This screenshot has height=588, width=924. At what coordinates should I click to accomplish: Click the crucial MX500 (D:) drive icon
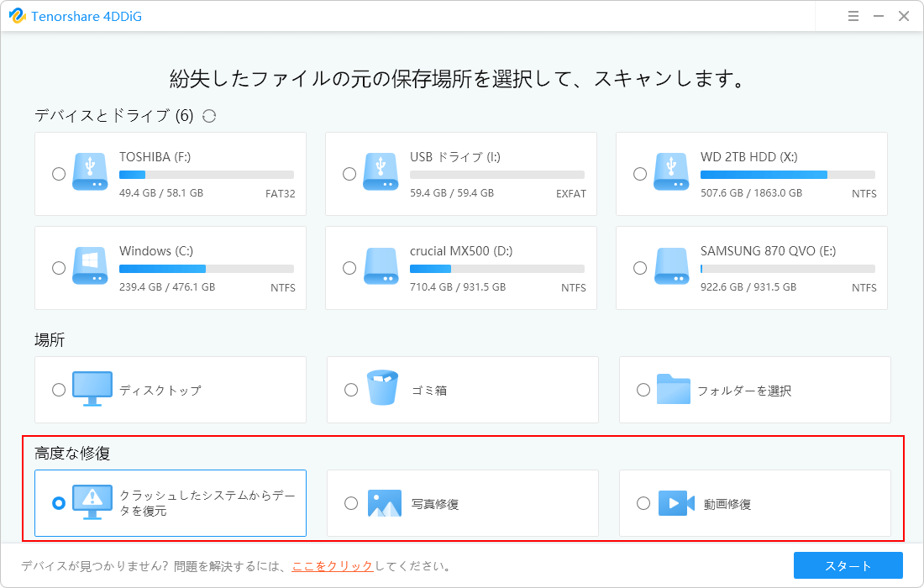[381, 265]
